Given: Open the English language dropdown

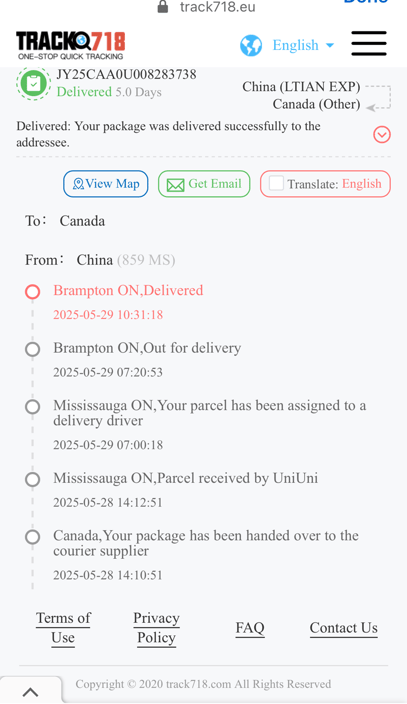Looking at the screenshot, I should point(303,45).
